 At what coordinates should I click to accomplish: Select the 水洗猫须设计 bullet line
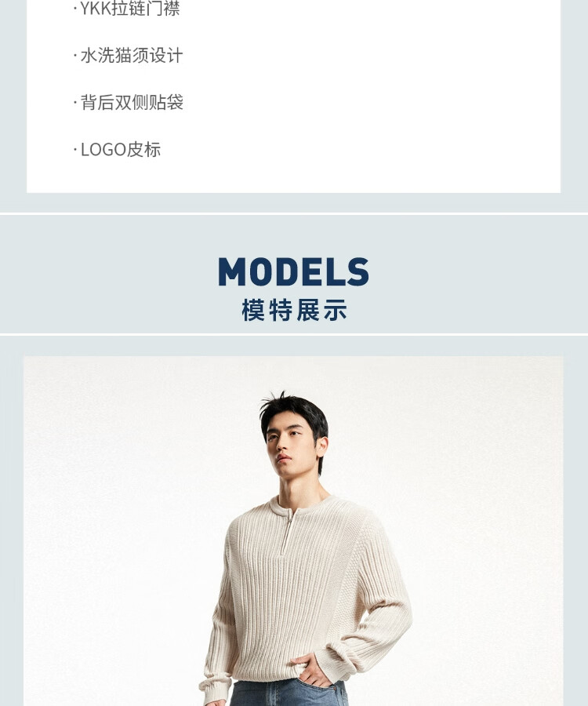[132, 56]
